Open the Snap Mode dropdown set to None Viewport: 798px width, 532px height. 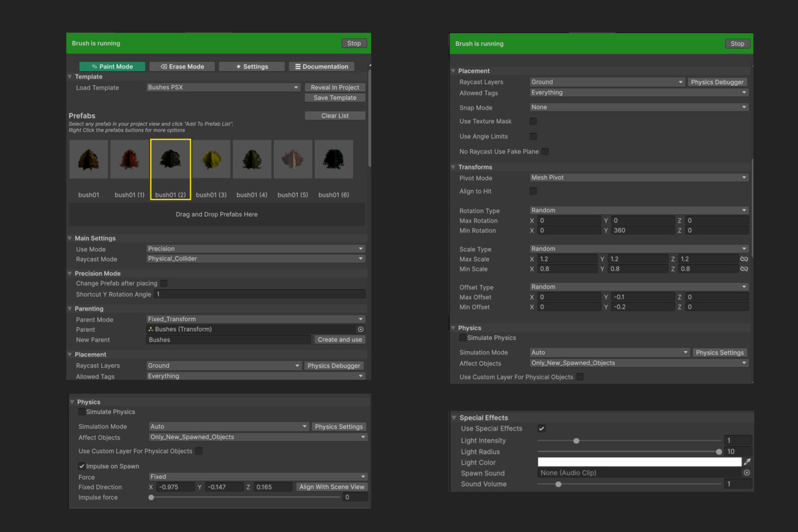[x=638, y=106]
